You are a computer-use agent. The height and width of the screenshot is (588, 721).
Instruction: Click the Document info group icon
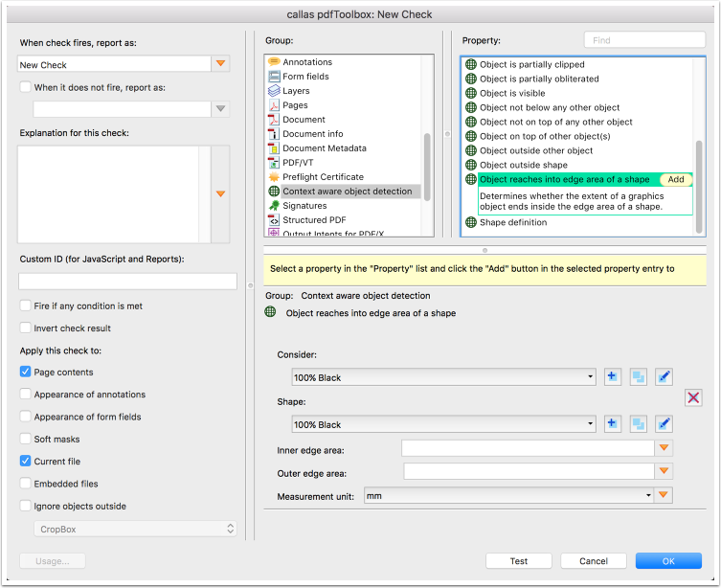274,134
